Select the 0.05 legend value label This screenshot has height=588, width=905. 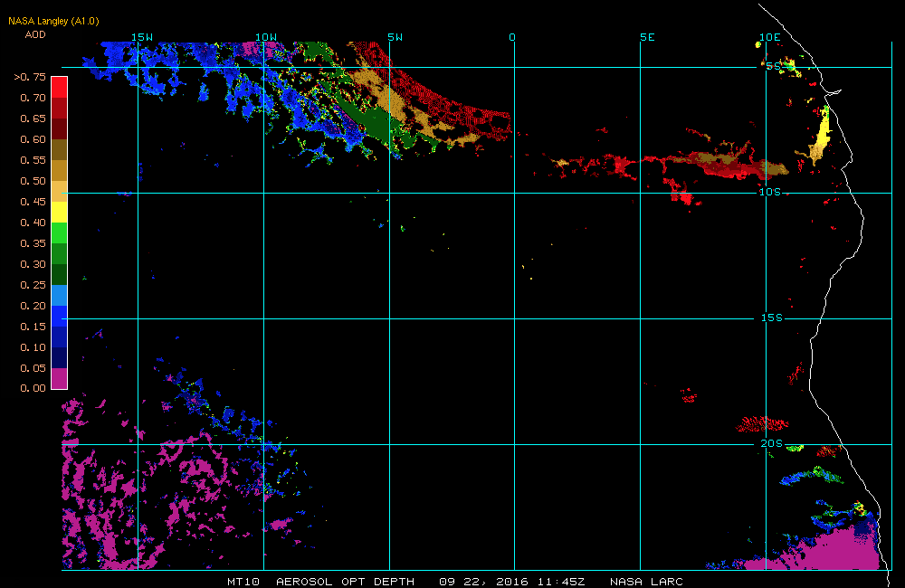(x=33, y=368)
